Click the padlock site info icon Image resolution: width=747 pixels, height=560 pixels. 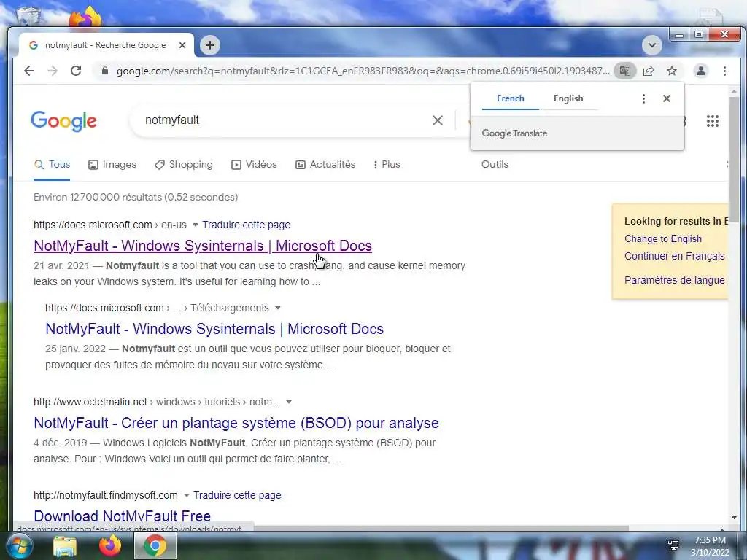tap(105, 71)
